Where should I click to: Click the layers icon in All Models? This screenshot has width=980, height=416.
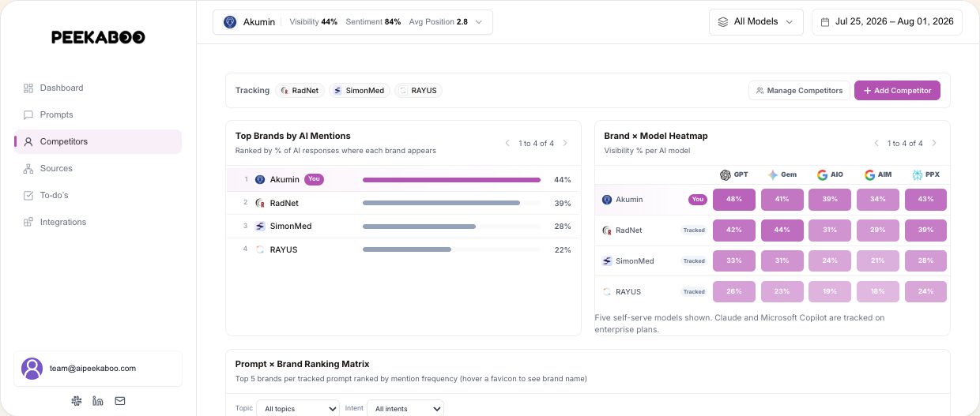pos(722,22)
